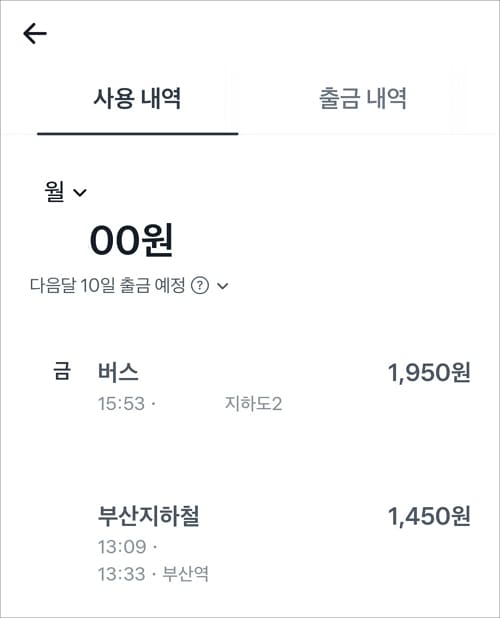Image resolution: width=500 pixels, height=618 pixels.
Task: Tap the 15:53 bus boarding time
Action: tap(121, 404)
